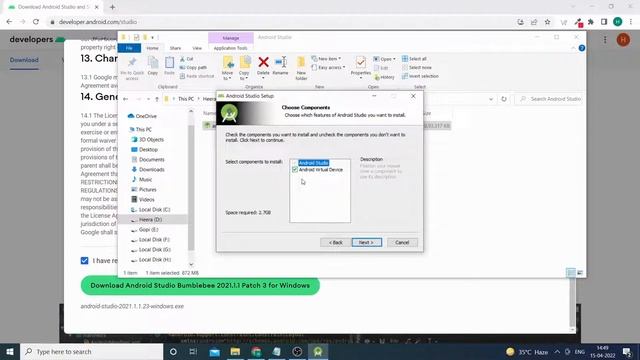Open the Copy to dropdown

tap(244, 69)
